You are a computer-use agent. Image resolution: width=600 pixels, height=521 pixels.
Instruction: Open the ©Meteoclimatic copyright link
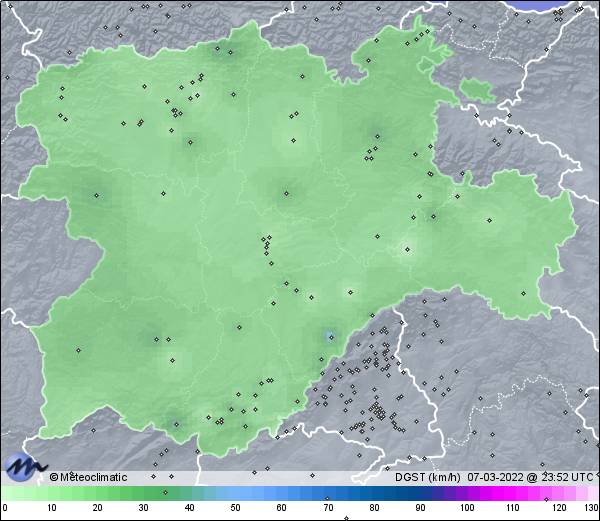coord(88,477)
